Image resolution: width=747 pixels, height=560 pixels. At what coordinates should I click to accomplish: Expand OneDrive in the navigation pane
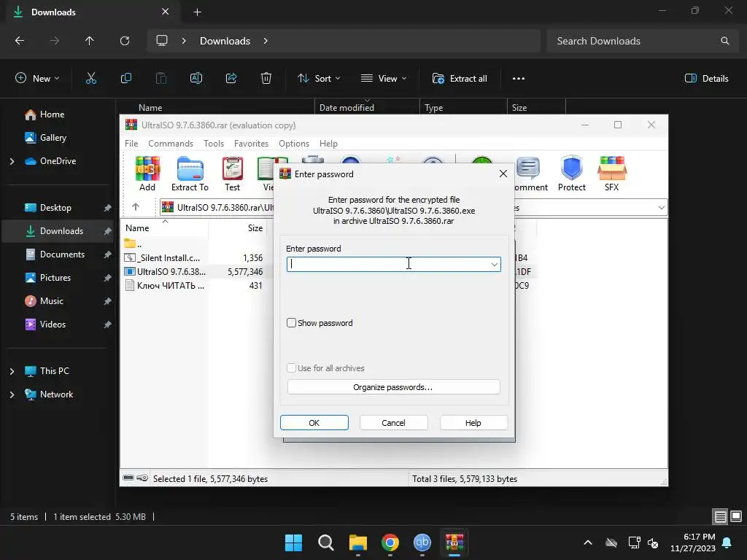(x=12, y=161)
